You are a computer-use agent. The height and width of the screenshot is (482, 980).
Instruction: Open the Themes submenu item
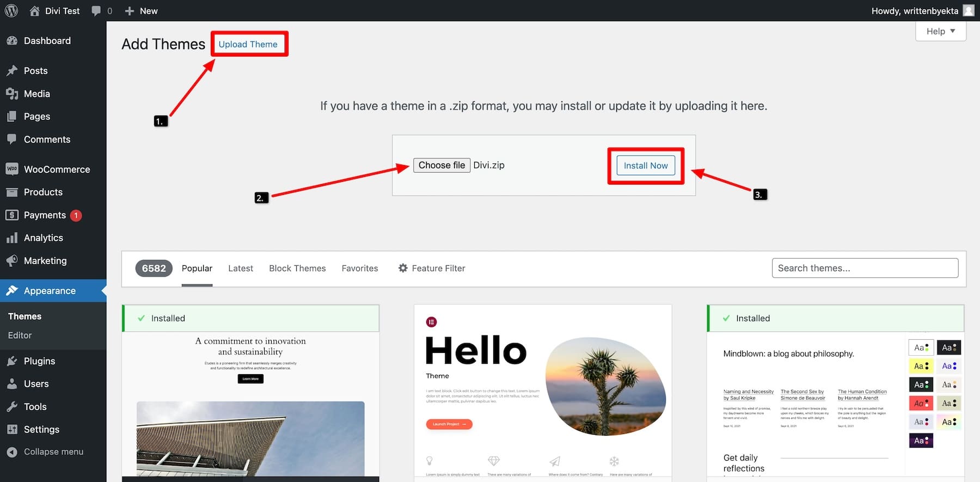point(24,316)
